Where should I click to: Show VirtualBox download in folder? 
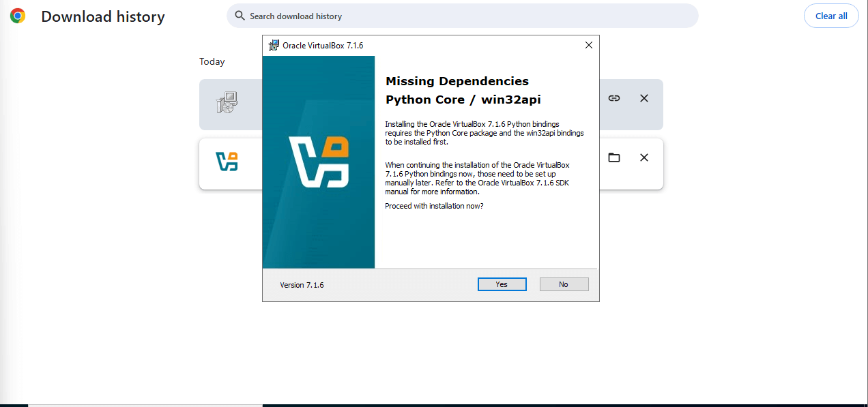(x=614, y=157)
